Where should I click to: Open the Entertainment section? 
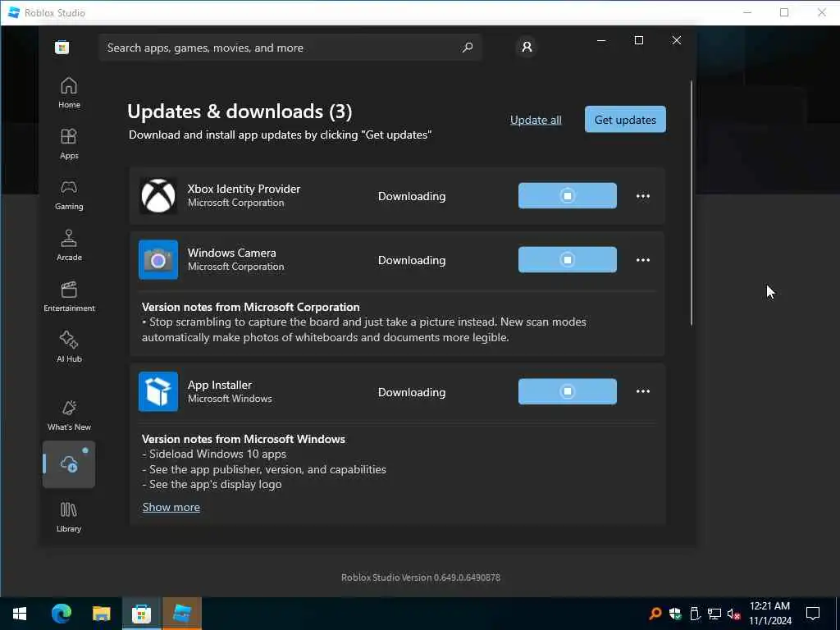[x=69, y=296]
